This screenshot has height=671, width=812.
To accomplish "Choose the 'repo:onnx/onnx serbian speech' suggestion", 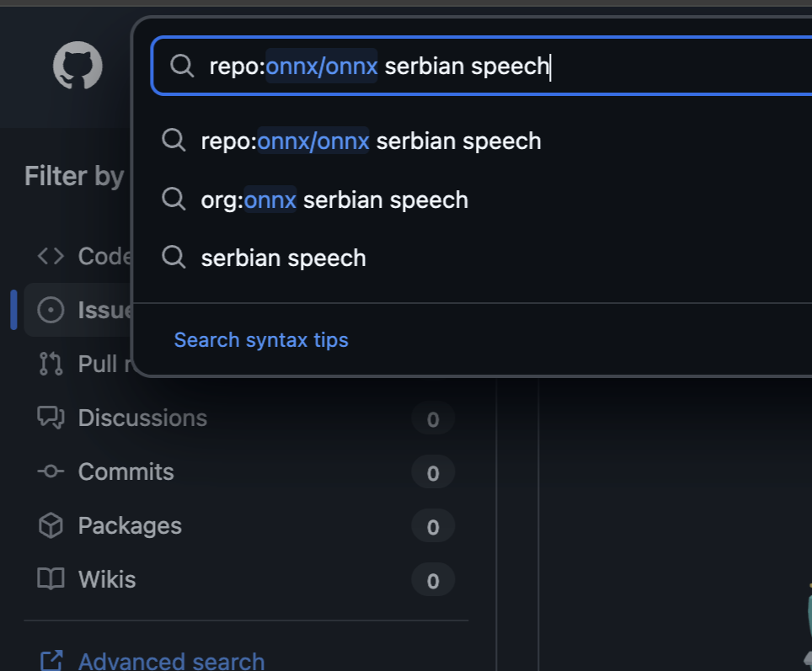I will [x=371, y=141].
